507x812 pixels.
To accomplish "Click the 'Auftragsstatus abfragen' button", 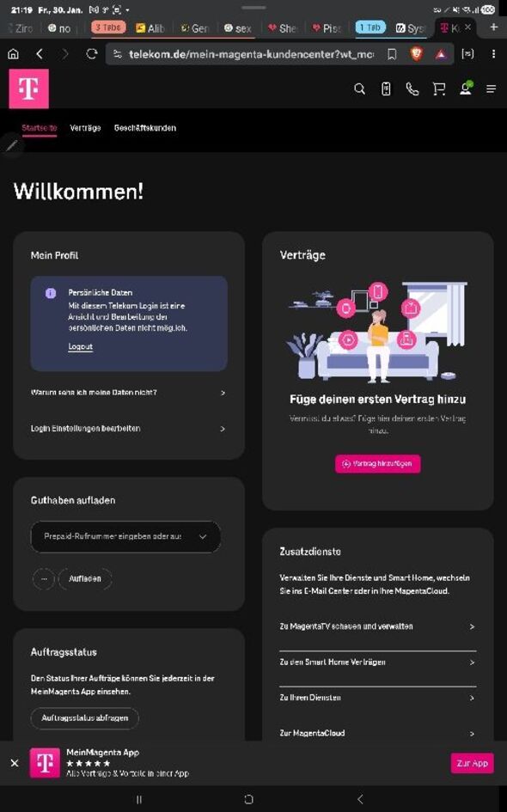I will (85, 717).
